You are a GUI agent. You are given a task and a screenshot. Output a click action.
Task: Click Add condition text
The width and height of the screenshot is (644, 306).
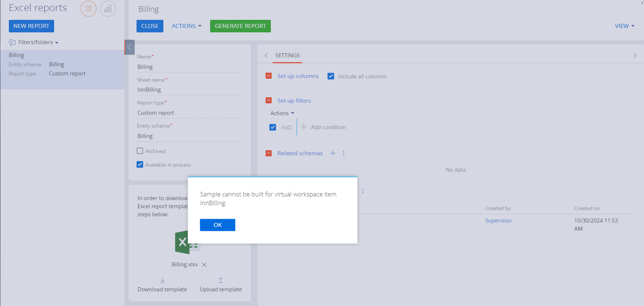(x=328, y=127)
